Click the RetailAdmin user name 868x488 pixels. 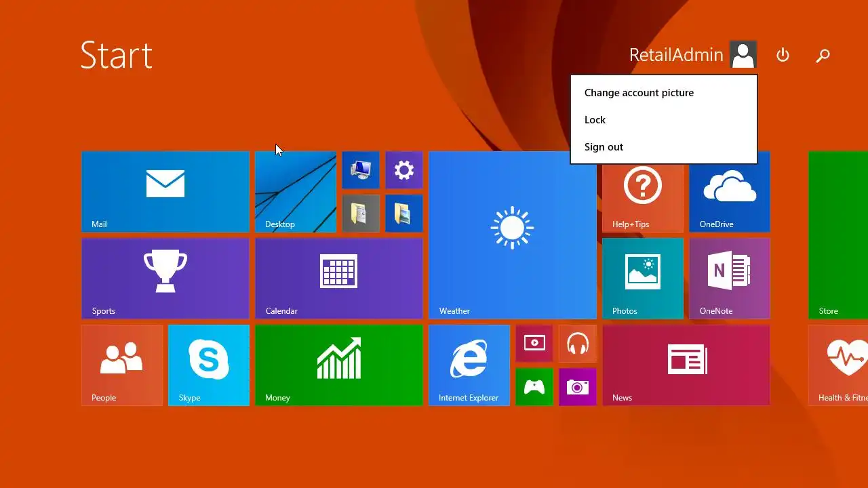(676, 55)
